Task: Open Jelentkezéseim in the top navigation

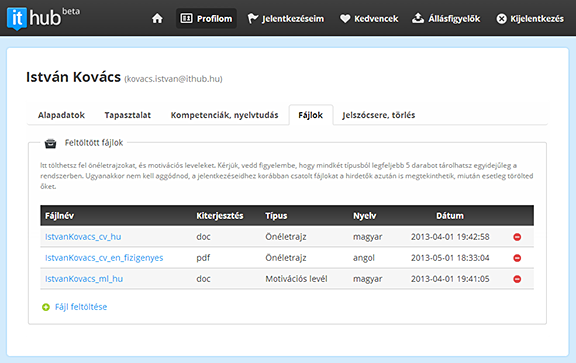Action: pyautogui.click(x=286, y=18)
